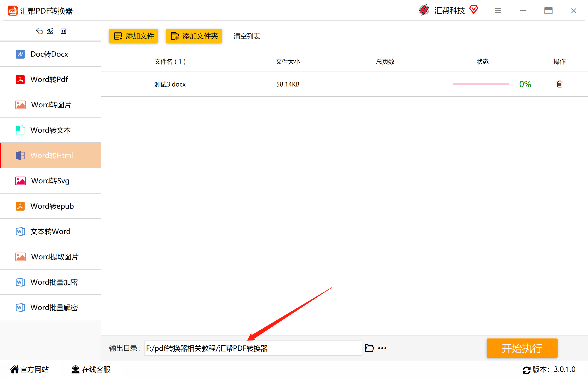Image resolution: width=588 pixels, height=378 pixels.
Task: Switch to Word转图片 mode
Action: coord(50,105)
